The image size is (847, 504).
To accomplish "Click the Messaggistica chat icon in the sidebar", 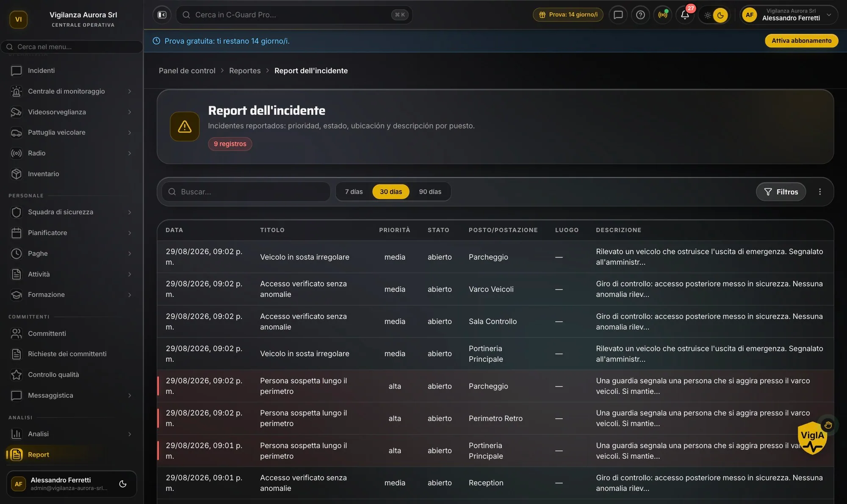I will click(x=16, y=395).
